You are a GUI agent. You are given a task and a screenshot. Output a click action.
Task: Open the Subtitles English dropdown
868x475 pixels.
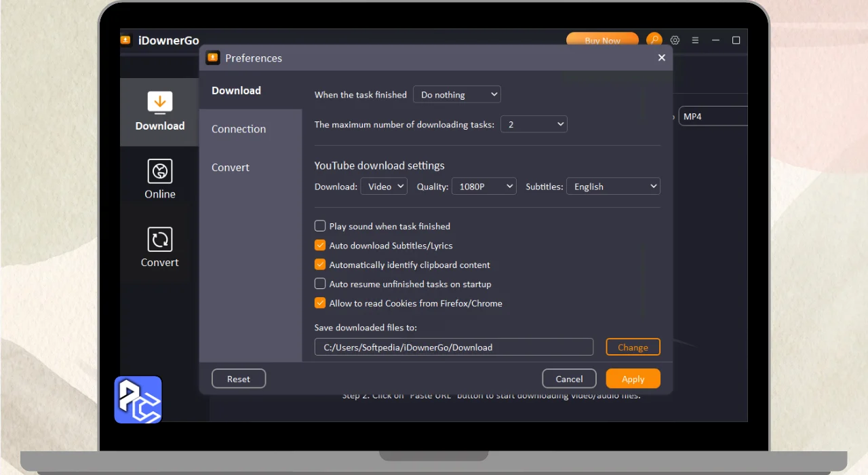[613, 186]
